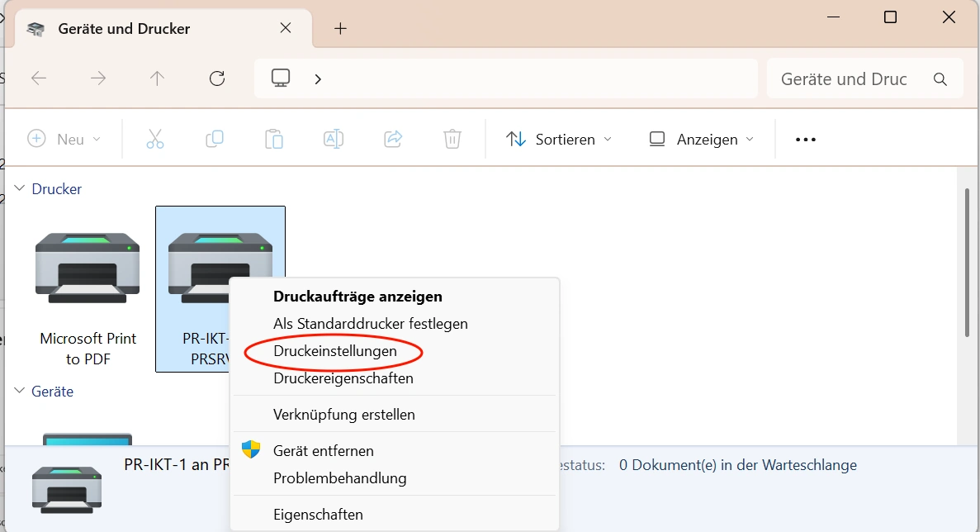Choose Druckeinstellungen from context menu
This screenshot has height=532, width=980.
point(335,351)
